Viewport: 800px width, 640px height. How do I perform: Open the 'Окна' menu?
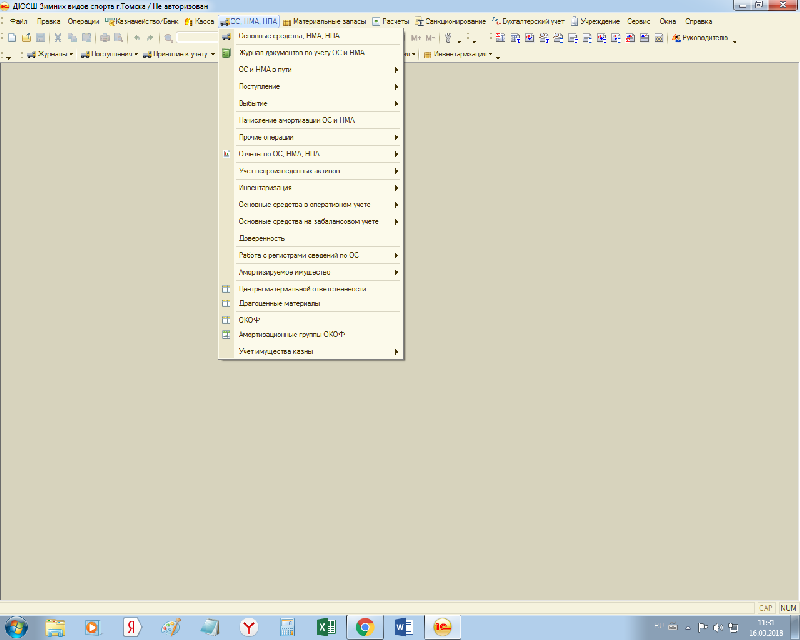point(668,21)
